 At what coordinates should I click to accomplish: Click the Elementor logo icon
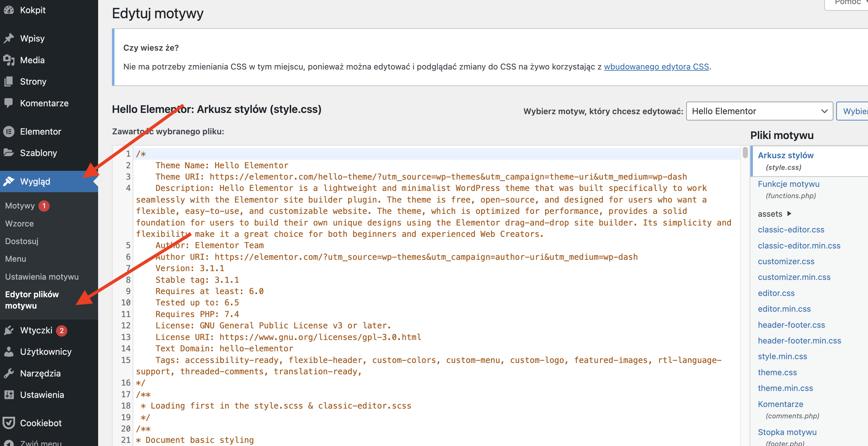[9, 131]
